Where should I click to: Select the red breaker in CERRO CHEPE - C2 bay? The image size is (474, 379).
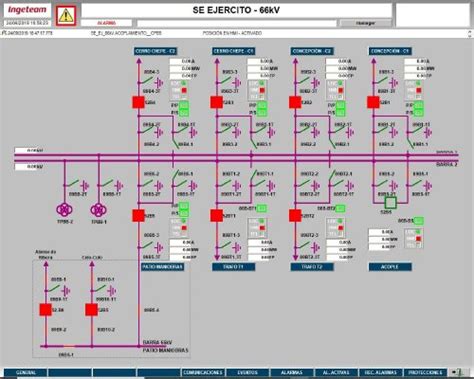pos(138,102)
